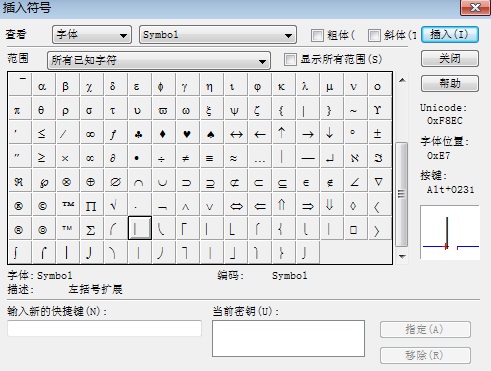
Task: Open 帮助 help
Action: (450, 83)
